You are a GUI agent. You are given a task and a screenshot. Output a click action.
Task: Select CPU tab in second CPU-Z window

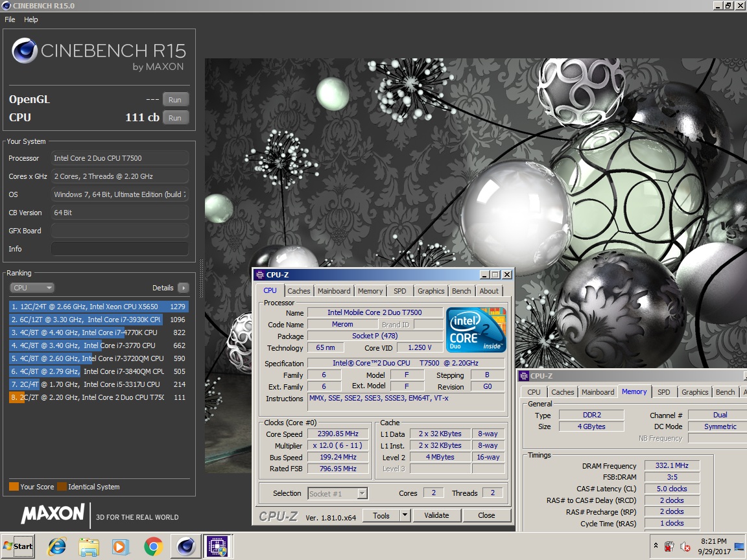(x=534, y=392)
